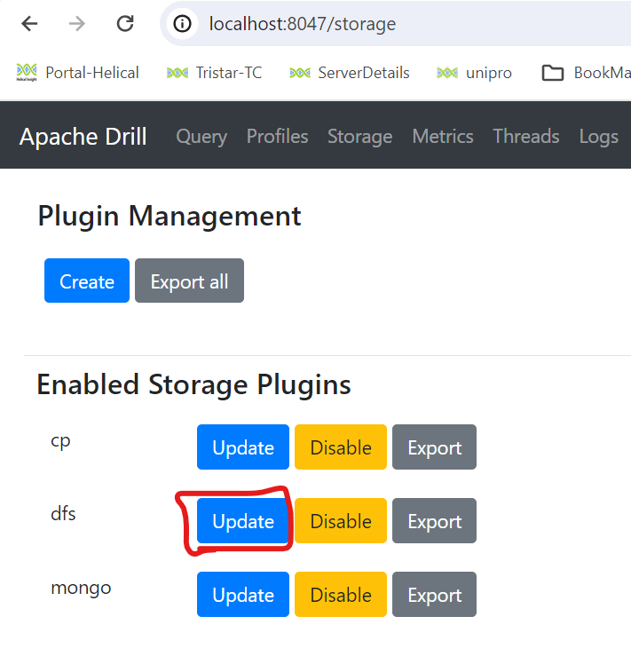Open the Storage nav item
The width and height of the screenshot is (631, 672).
(359, 137)
